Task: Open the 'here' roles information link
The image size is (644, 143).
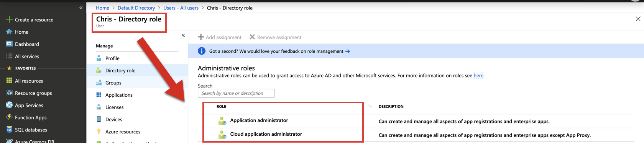Action: tap(478, 76)
